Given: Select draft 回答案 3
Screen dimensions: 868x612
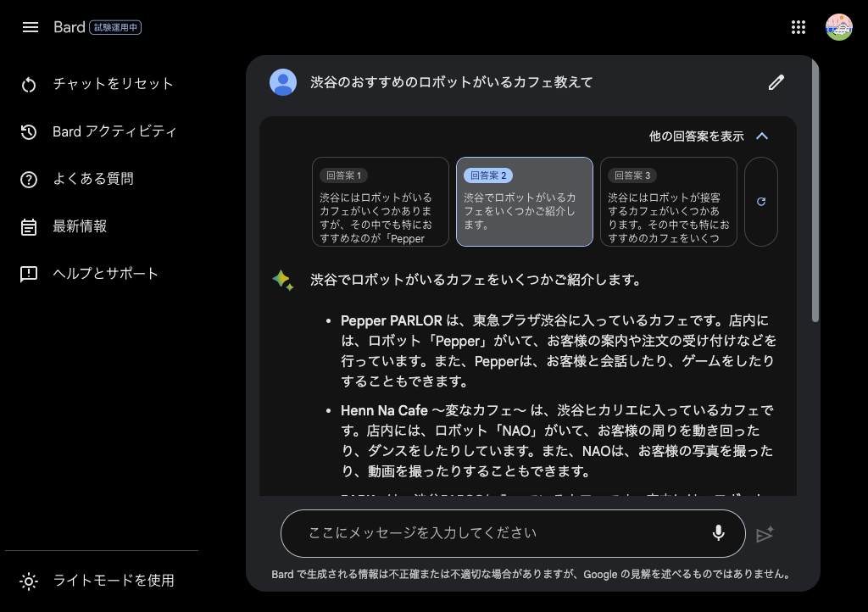Looking at the screenshot, I should coord(668,202).
